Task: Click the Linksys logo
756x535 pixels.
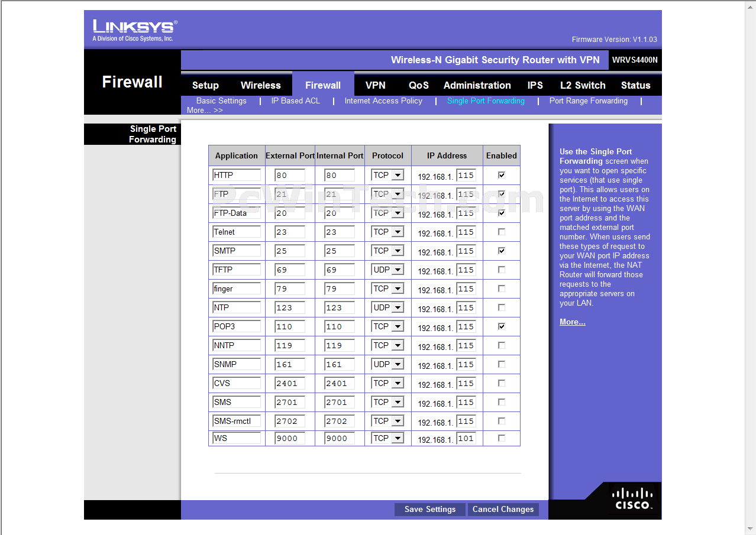Action: tap(135, 30)
